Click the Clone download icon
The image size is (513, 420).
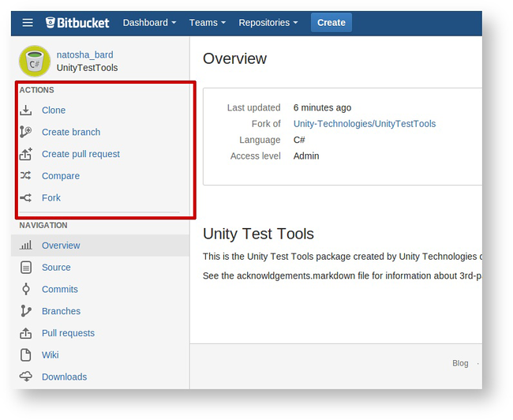(26, 111)
